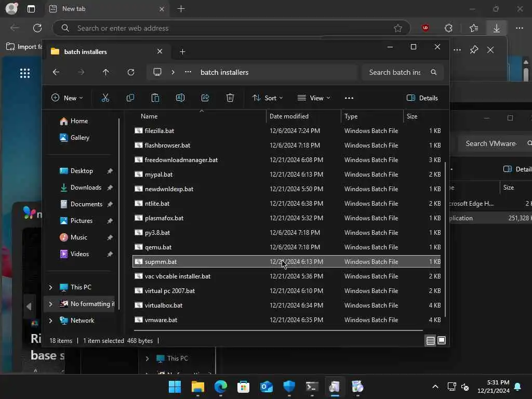Open the clock and date in taskbar
This screenshot has width=532, height=399.
[x=494, y=387]
